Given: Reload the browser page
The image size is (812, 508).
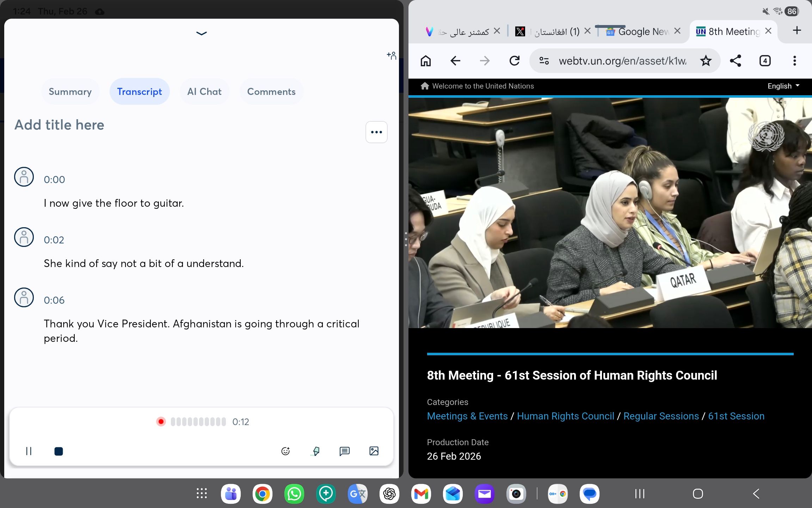Looking at the screenshot, I should point(515,61).
